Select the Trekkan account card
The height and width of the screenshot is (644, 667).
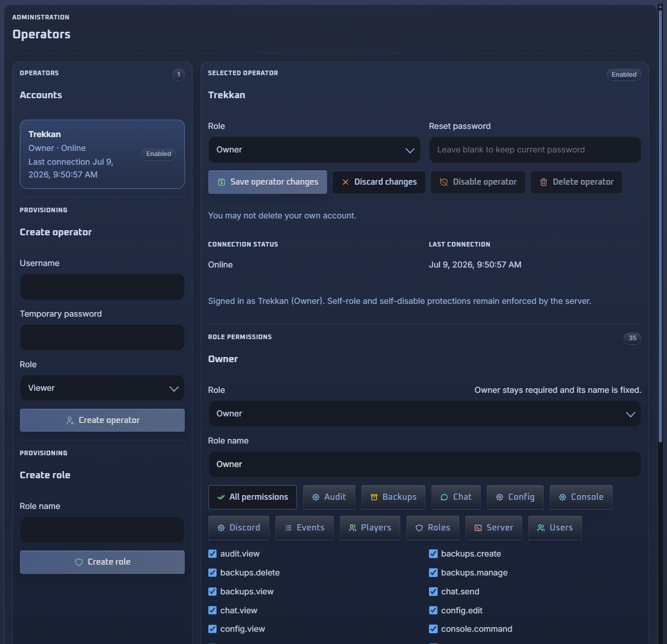point(102,154)
